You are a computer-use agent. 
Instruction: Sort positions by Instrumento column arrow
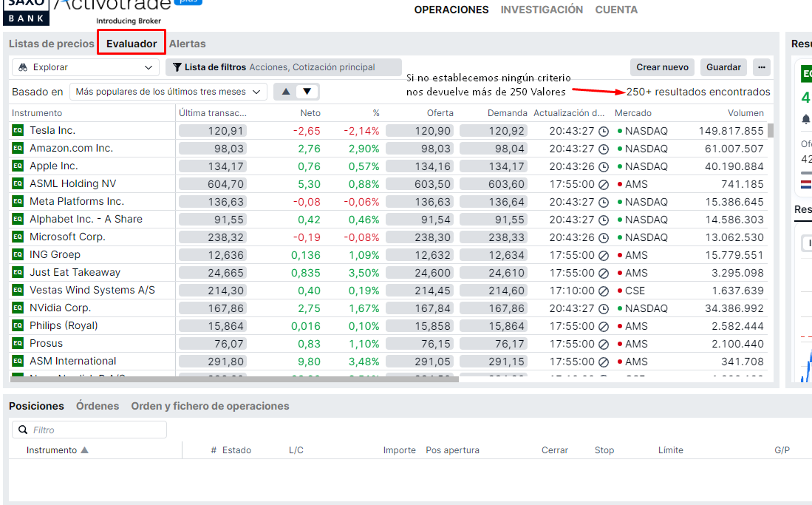(x=84, y=450)
